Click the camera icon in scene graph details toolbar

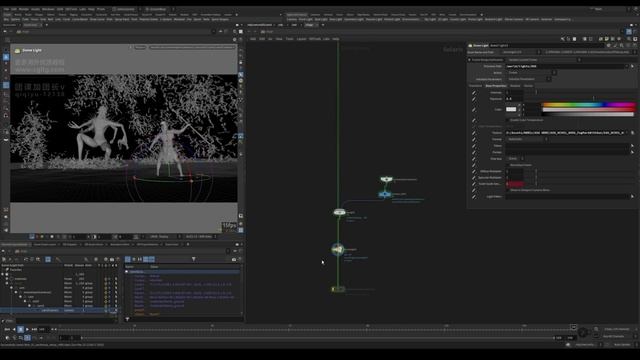(234, 259)
